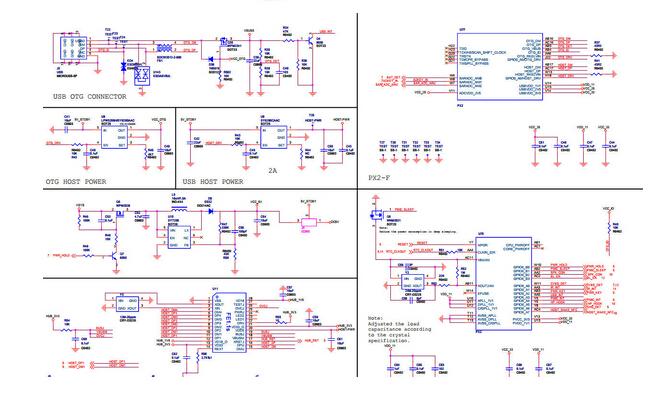Click the USB HOST POWER section label
This screenshot has width=661, height=398.
tap(213, 182)
